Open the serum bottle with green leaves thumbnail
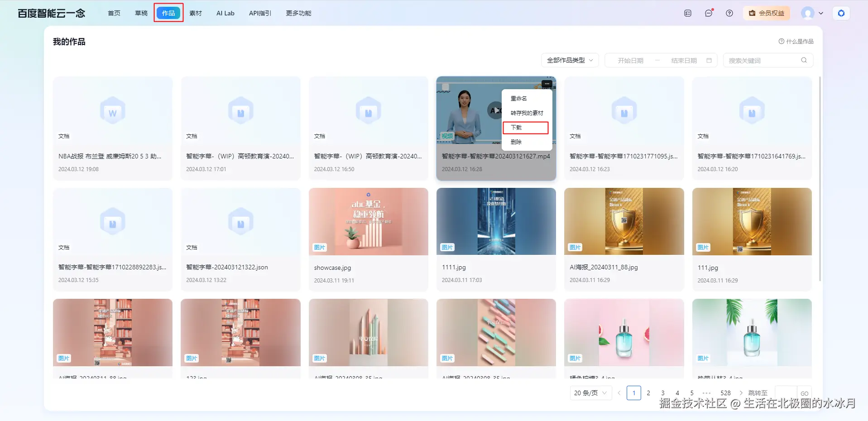This screenshot has width=868, height=421. click(752, 332)
